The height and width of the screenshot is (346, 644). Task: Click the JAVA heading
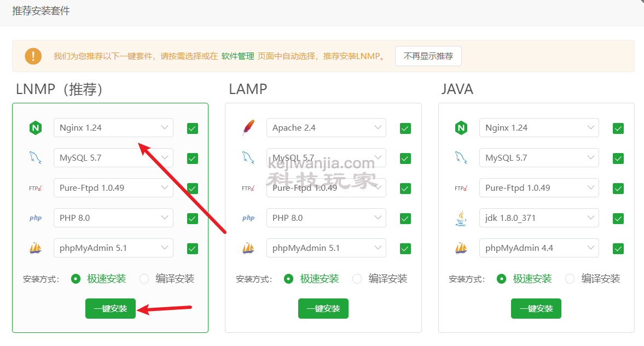[x=457, y=89]
